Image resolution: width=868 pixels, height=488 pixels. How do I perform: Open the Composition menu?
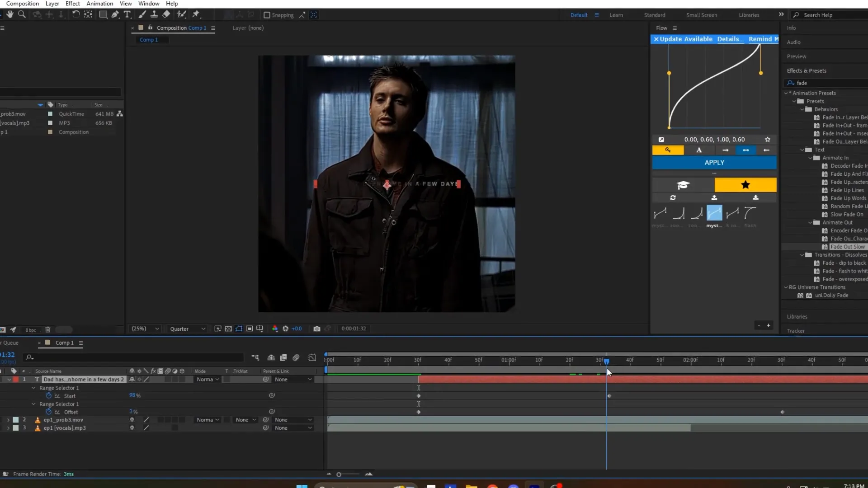pyautogui.click(x=23, y=4)
